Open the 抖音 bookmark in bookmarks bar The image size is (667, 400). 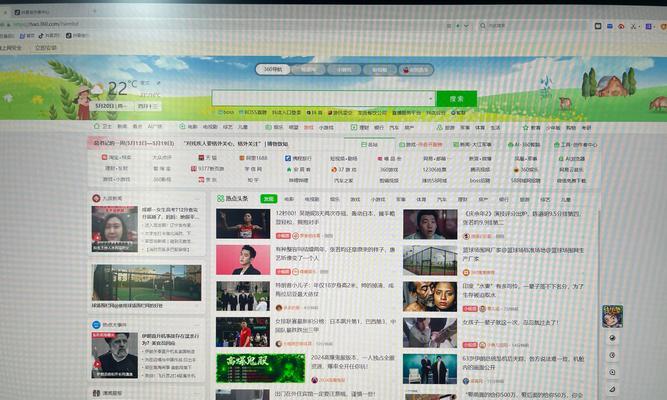[x=49, y=36]
